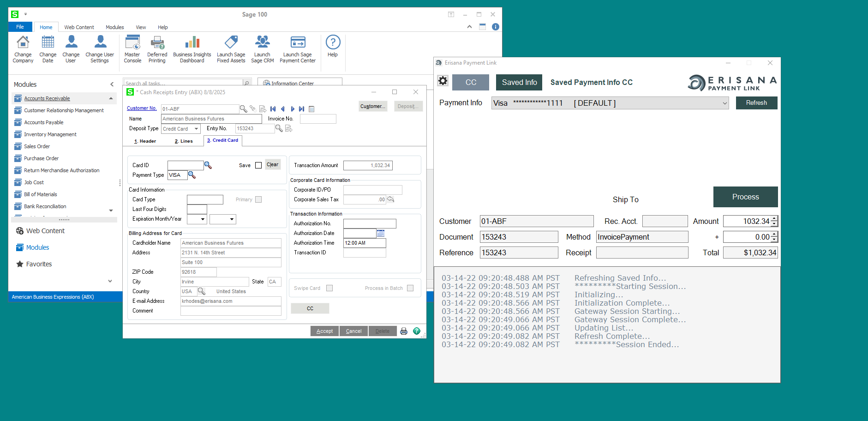Collapse the Sage 100 ribbon
This screenshot has width=868, height=421.
point(469,27)
